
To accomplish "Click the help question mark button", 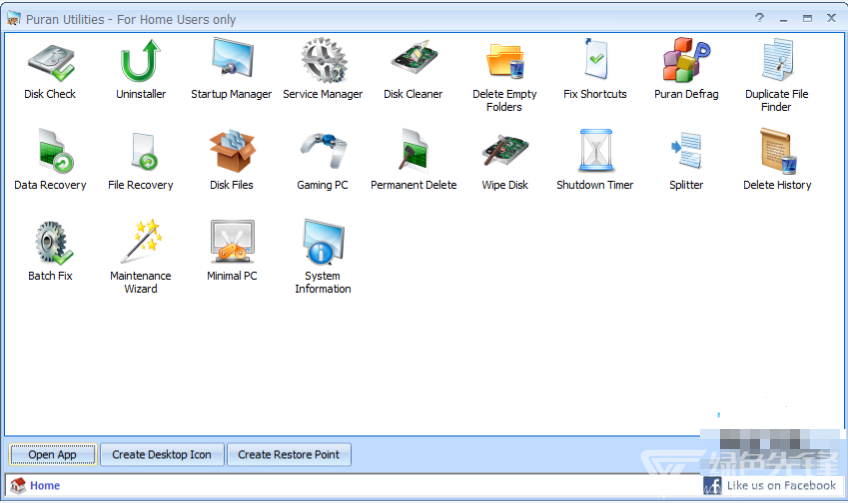I will [760, 18].
